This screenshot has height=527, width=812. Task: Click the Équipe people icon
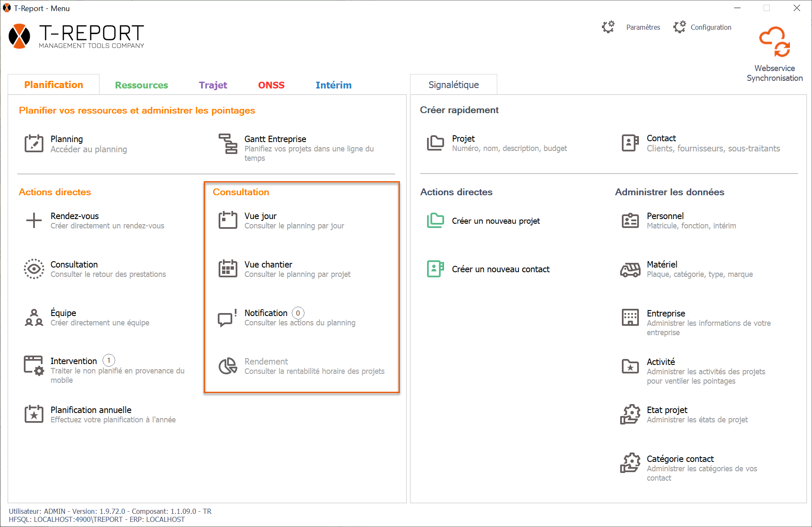pyautogui.click(x=34, y=317)
